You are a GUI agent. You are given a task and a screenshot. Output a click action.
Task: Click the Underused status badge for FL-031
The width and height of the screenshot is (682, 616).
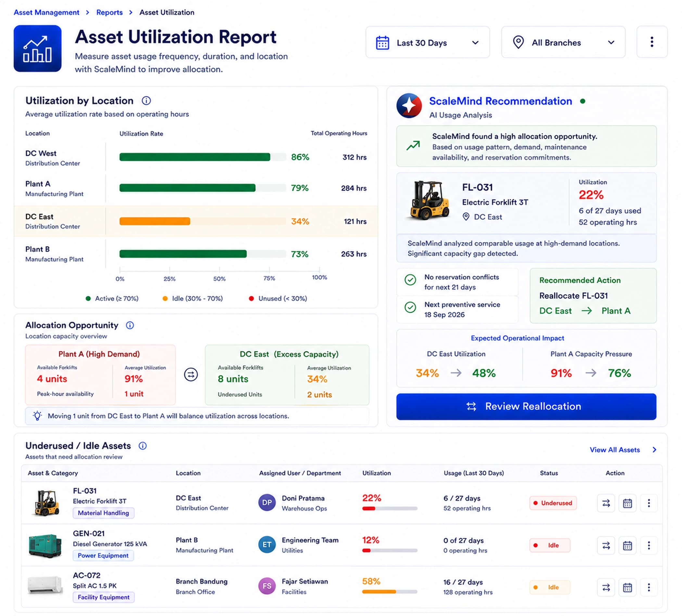553,503
